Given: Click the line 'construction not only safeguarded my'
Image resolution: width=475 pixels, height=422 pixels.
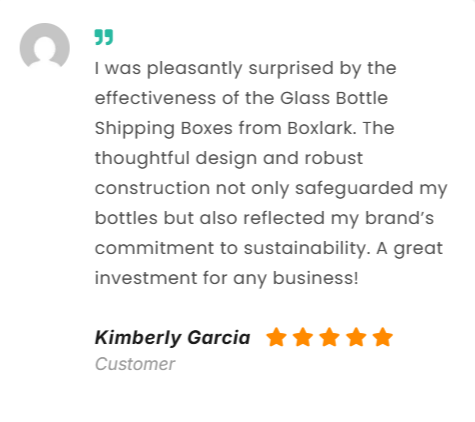Looking at the screenshot, I should pyautogui.click(x=271, y=188).
